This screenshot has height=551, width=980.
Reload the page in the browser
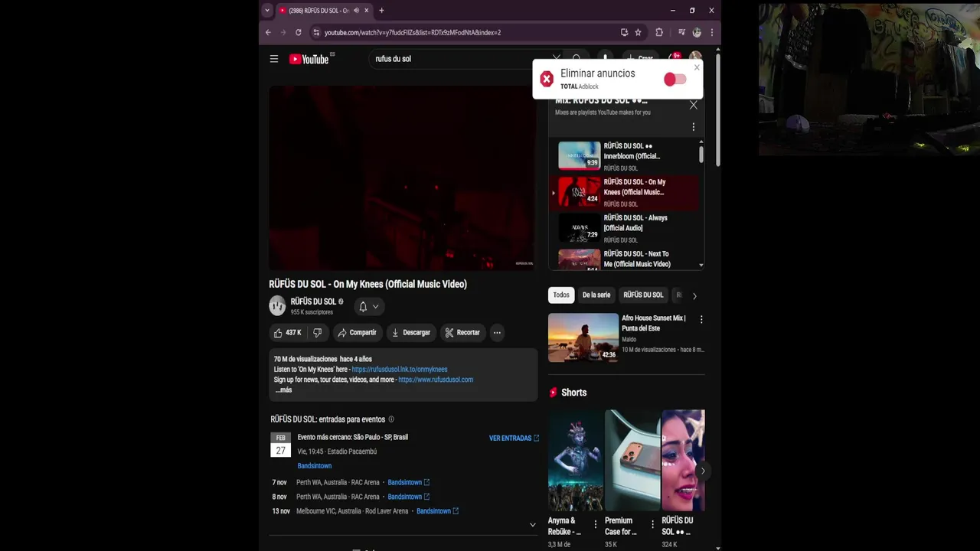pyautogui.click(x=298, y=32)
